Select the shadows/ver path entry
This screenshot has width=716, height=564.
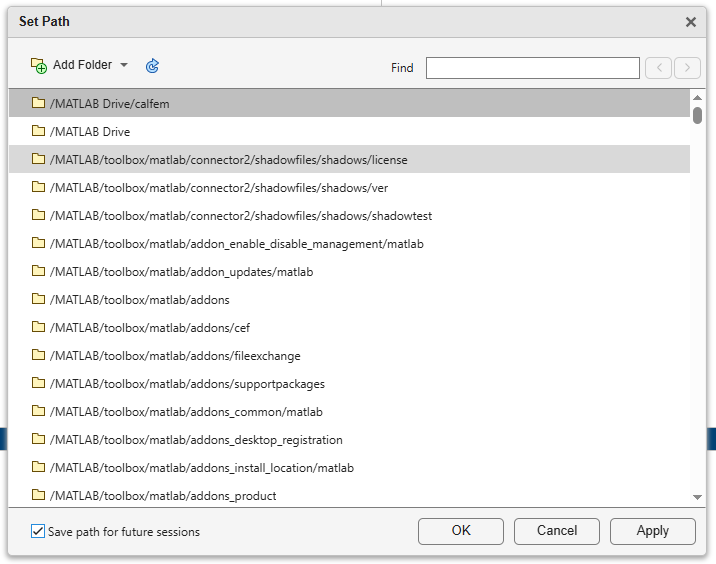tap(349, 187)
